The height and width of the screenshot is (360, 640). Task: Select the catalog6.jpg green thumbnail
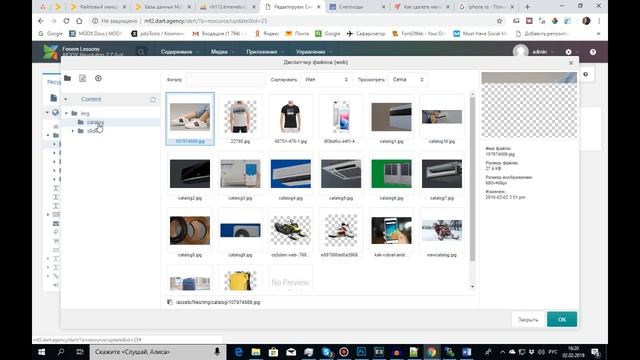point(391,176)
